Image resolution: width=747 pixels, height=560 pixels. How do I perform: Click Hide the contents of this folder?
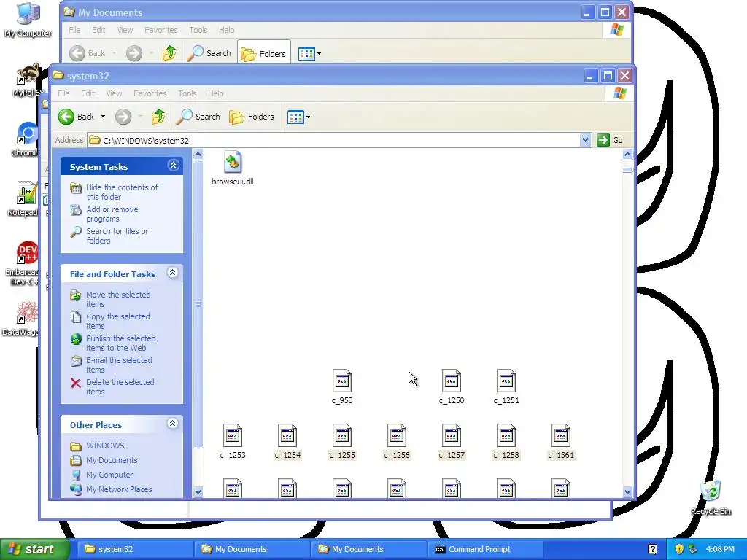(122, 192)
